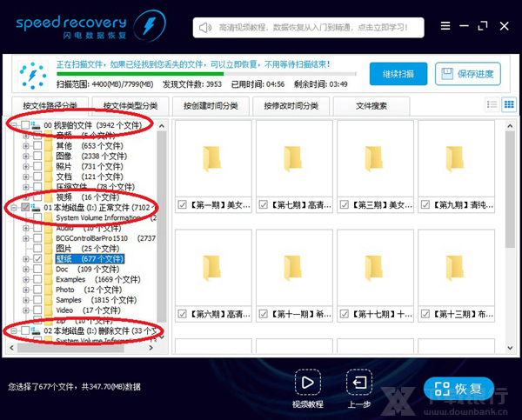522x420 pixels.
Task: Click the 01 本地磁盘 drive icon
Action: click(x=36, y=207)
